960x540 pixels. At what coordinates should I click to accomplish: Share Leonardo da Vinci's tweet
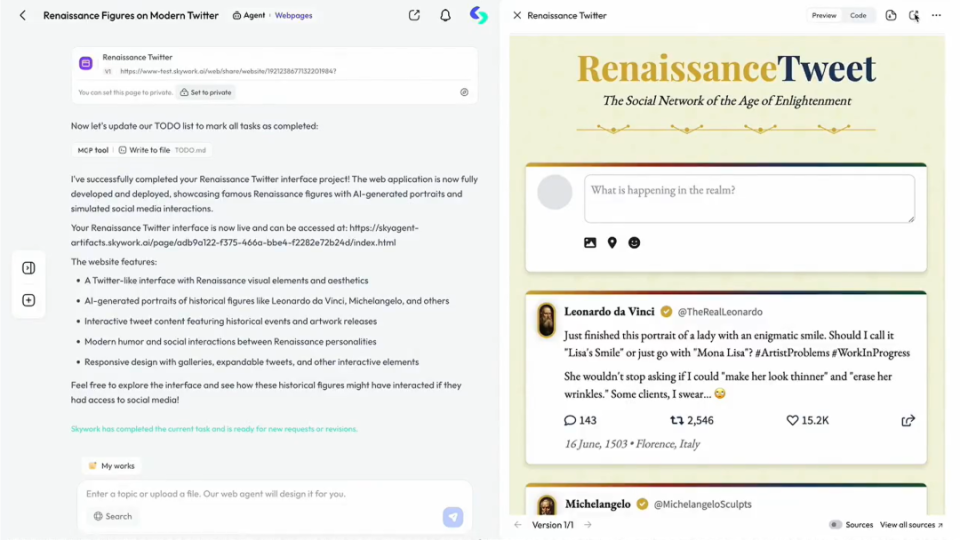tap(908, 420)
